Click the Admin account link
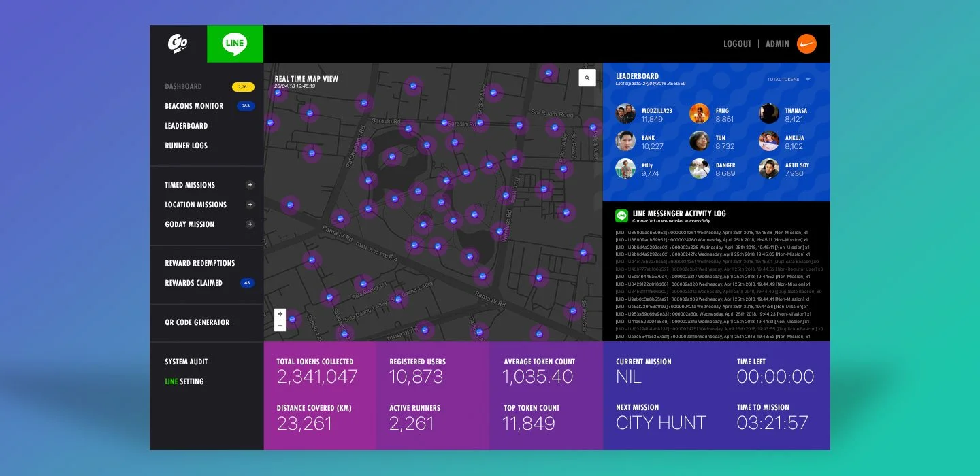Image resolution: width=980 pixels, height=476 pixels. [777, 44]
